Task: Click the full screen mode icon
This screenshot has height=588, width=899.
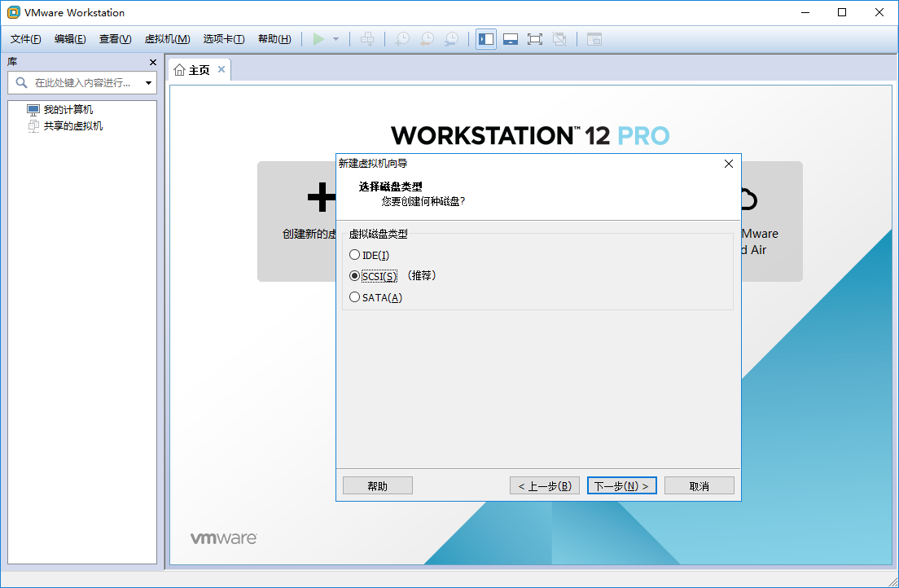Action: pos(534,39)
